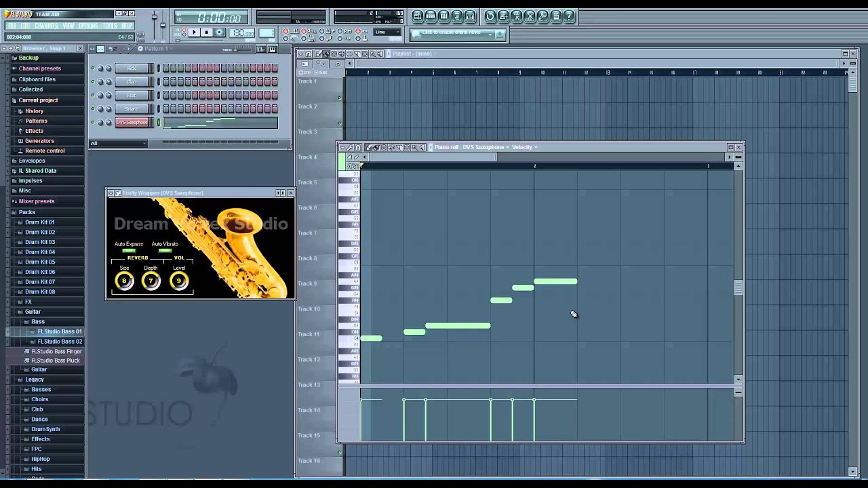Open the FILE menu
The width and height of the screenshot is (868, 488).
tap(12, 26)
